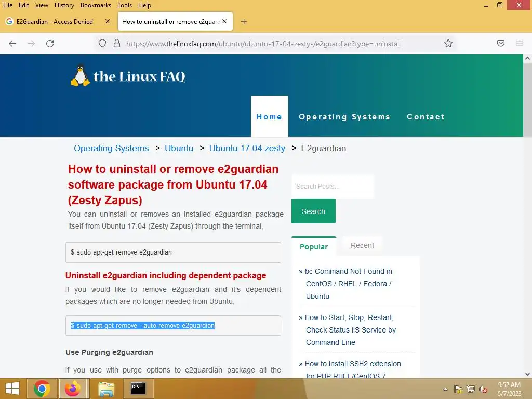Click the Ubuntu 17 04 zesty breadcrumb
This screenshot has height=399, width=532.
pyautogui.click(x=247, y=148)
